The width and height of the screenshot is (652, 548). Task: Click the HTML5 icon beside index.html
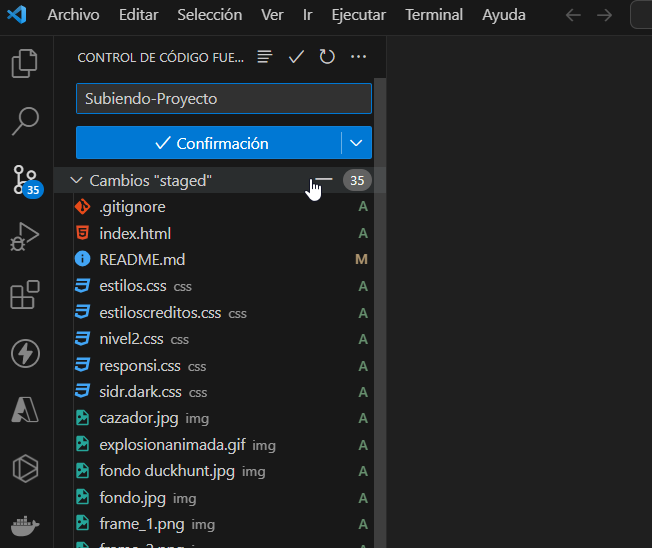(x=82, y=233)
